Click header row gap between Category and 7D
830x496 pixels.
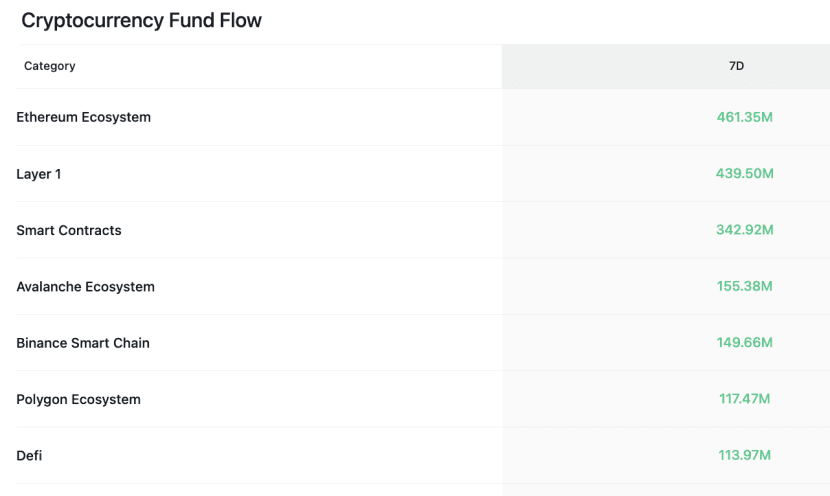300,66
